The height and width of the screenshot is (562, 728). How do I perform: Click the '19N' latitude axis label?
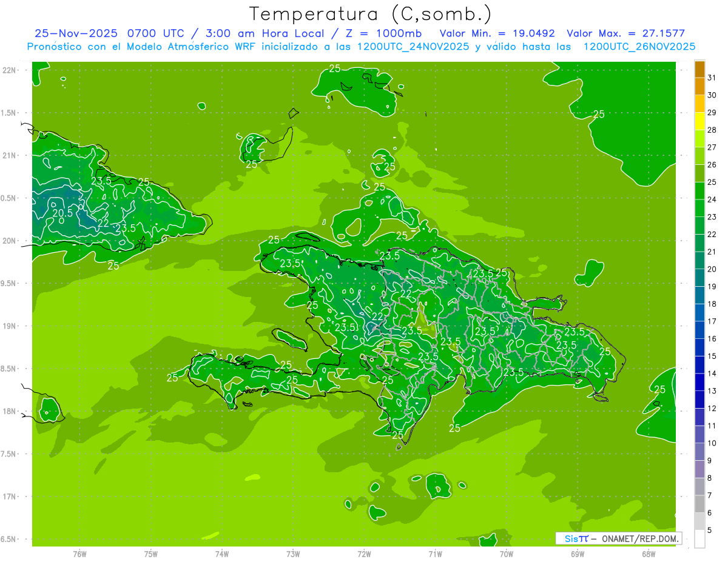pyautogui.click(x=9, y=326)
